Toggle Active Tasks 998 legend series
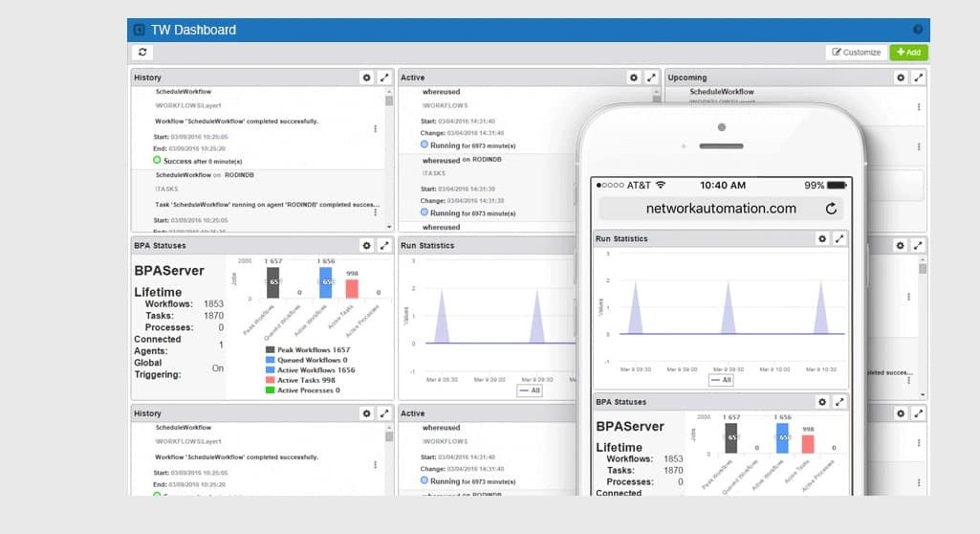Viewport: 980px width, 534px height. 300,380
